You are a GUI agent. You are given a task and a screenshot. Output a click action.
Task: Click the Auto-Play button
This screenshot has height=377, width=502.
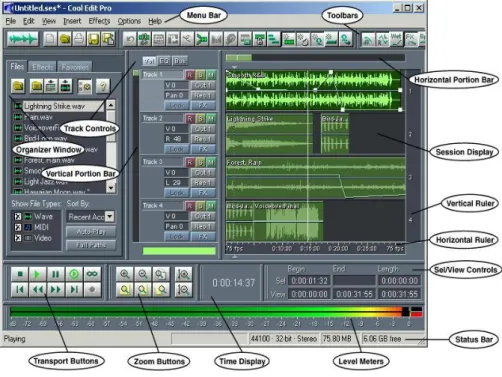[x=91, y=232]
